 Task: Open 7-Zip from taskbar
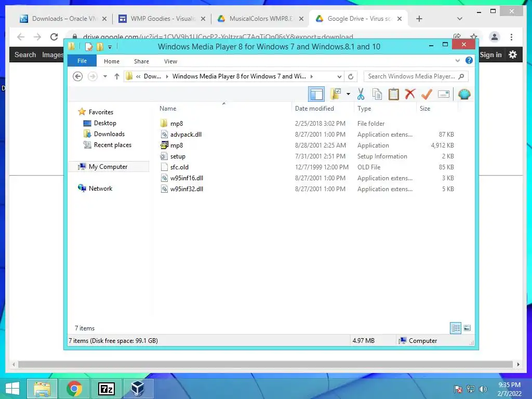pos(106,389)
